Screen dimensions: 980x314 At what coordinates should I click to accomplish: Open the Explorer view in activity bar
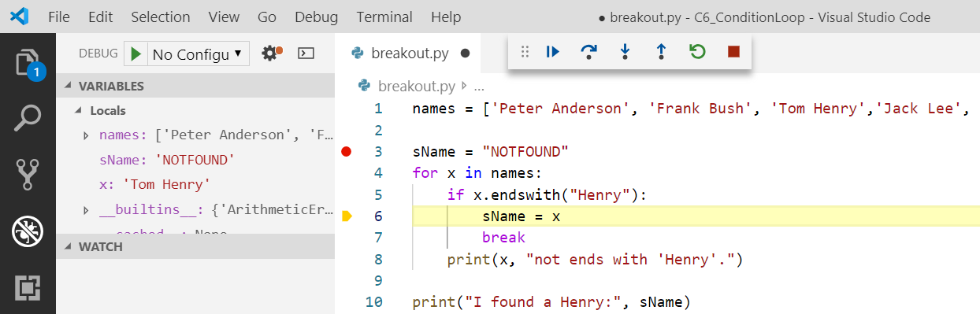[x=28, y=63]
